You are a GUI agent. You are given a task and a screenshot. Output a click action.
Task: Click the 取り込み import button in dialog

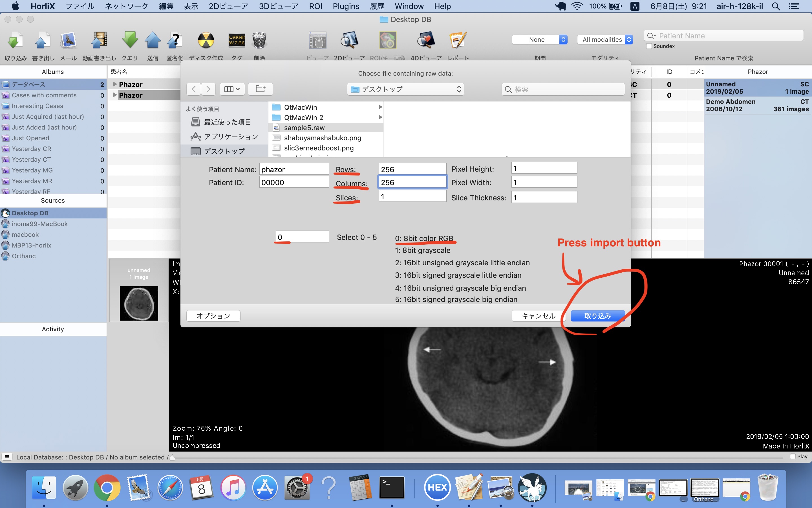point(598,316)
